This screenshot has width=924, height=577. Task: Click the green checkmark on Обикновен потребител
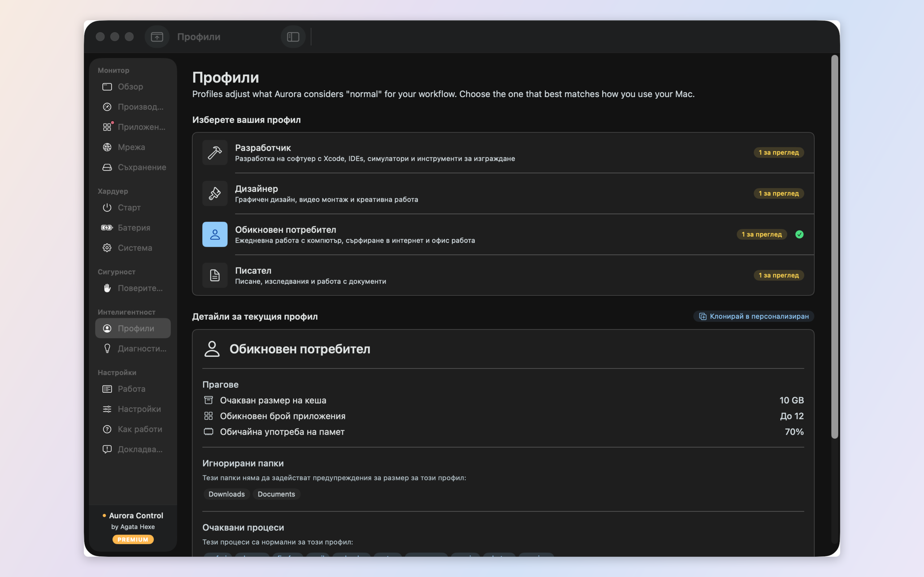click(x=799, y=234)
